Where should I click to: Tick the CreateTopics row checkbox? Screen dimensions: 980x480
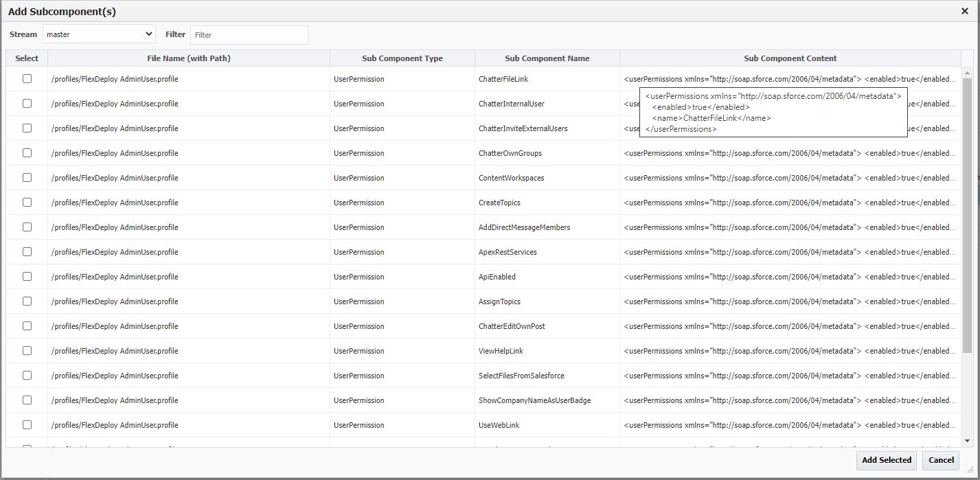(27, 203)
